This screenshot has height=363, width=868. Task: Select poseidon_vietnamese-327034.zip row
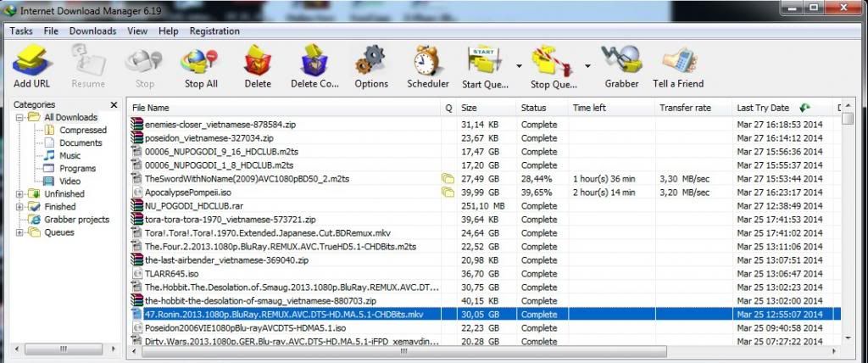(484, 138)
